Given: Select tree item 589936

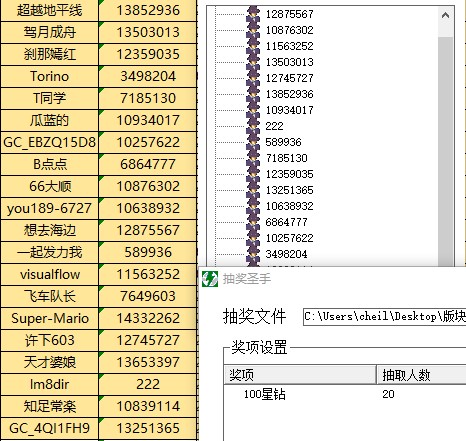Looking at the screenshot, I should [283, 142].
